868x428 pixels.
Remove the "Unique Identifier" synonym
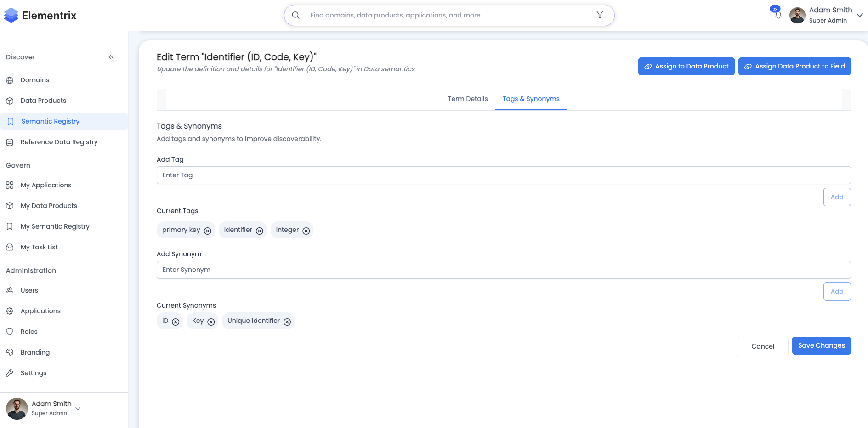pyautogui.click(x=287, y=321)
